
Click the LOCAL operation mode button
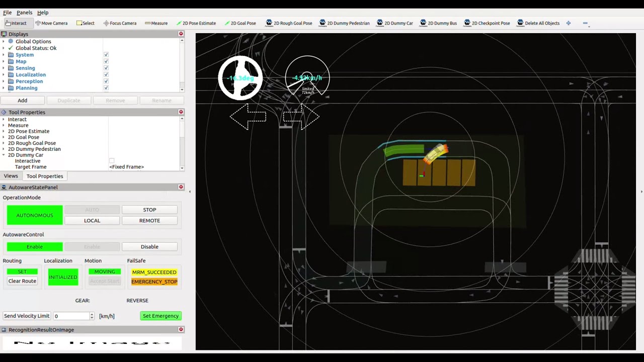tap(92, 220)
